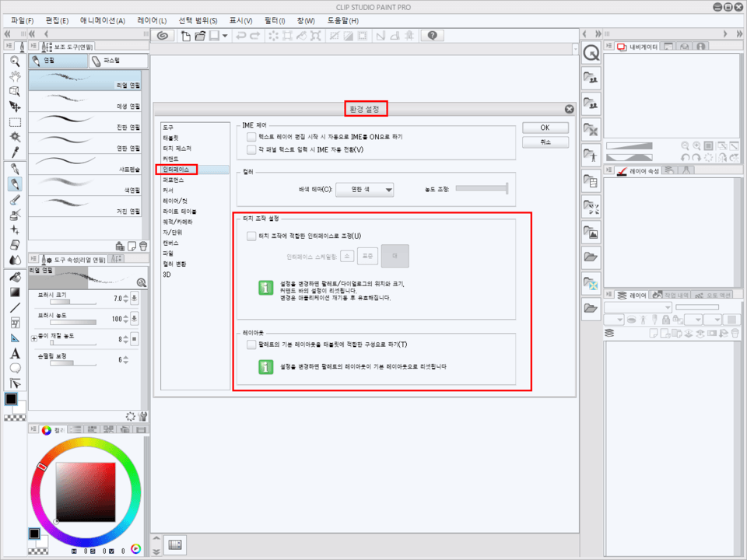The height and width of the screenshot is (560, 747).
Task: Switch to the 파스텔 sub tool tab
Action: click(x=118, y=61)
